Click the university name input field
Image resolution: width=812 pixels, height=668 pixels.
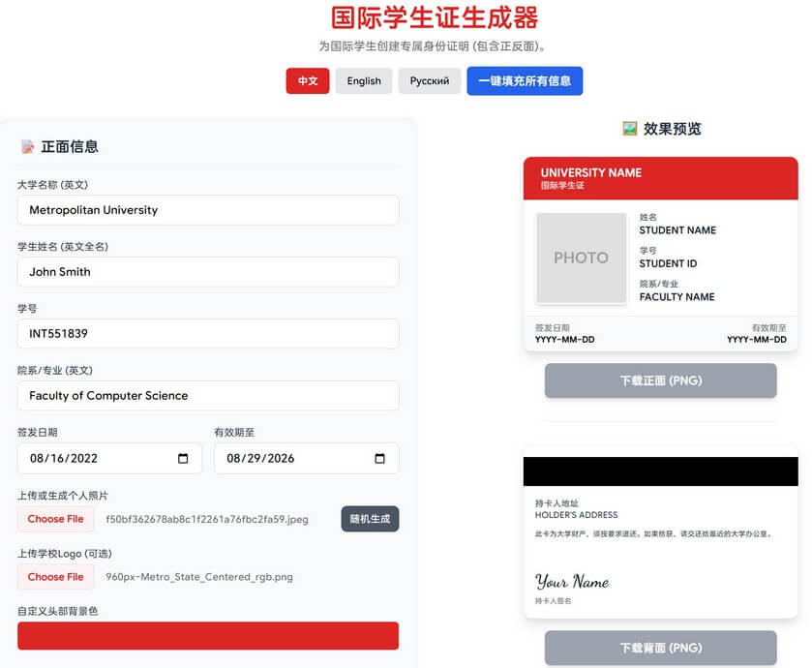coord(208,210)
